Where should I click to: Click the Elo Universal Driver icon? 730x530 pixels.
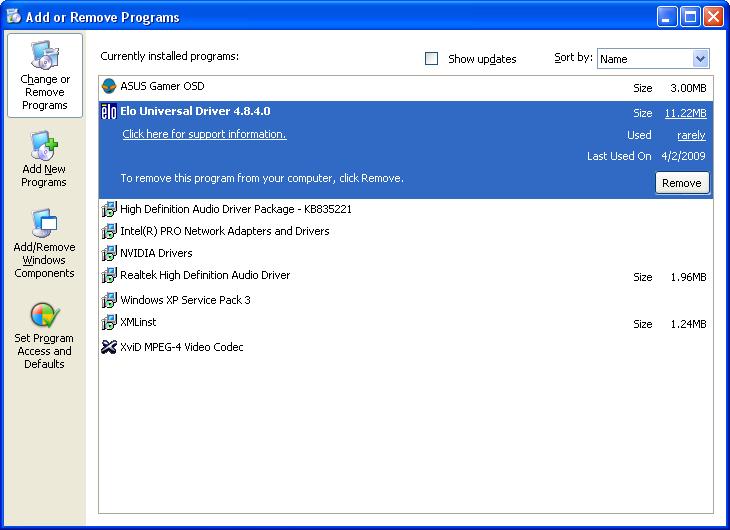(109, 111)
